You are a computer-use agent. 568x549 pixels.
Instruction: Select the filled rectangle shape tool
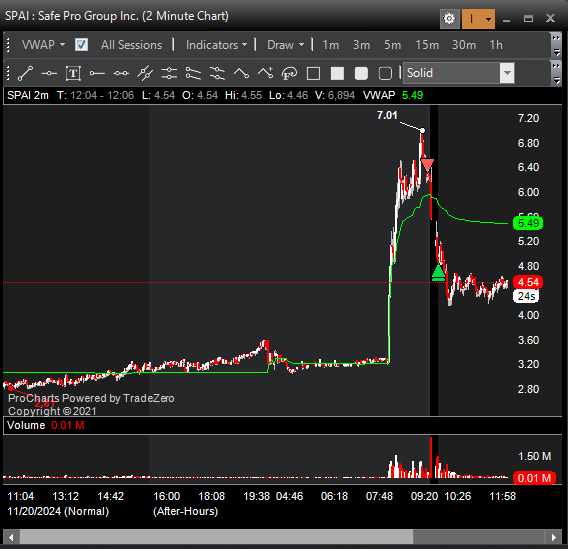[337, 73]
